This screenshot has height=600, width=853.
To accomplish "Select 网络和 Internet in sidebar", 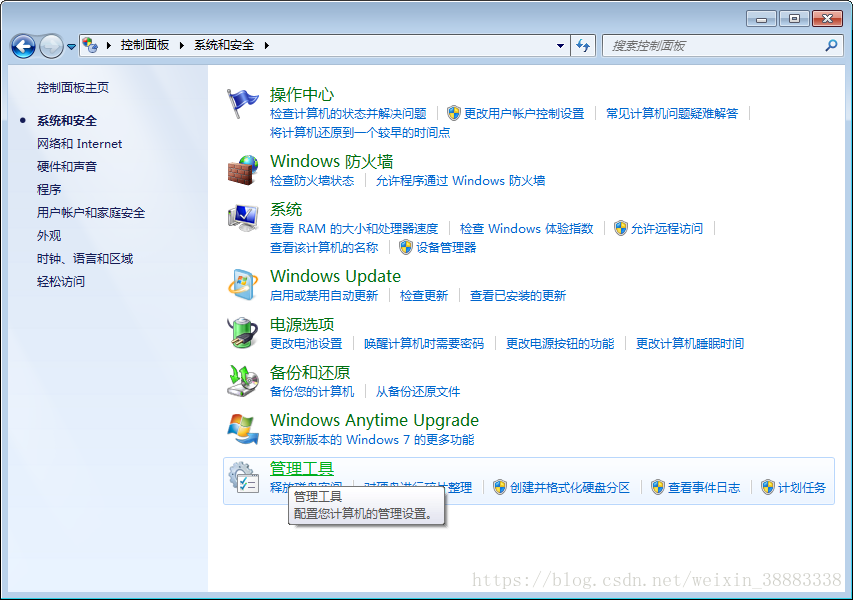I will (79, 144).
